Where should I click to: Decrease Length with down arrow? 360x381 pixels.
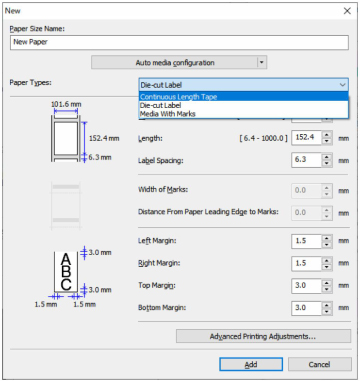click(327, 141)
